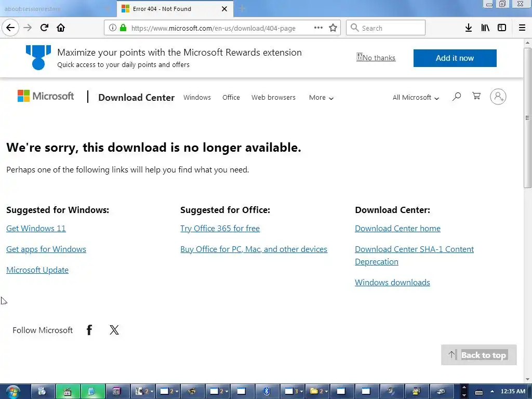The width and height of the screenshot is (532, 399).
Task: Open the Web browsers nav item
Action: [x=273, y=97]
